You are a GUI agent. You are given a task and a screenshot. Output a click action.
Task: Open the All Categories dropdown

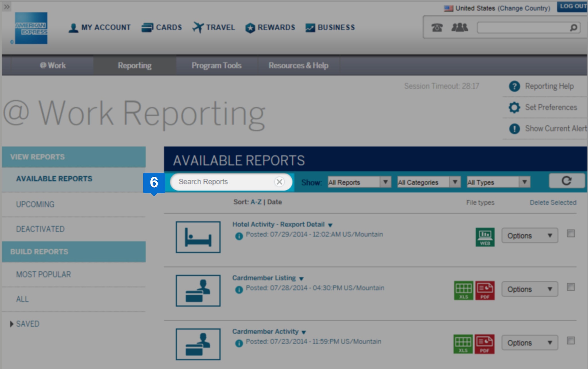[x=428, y=182]
